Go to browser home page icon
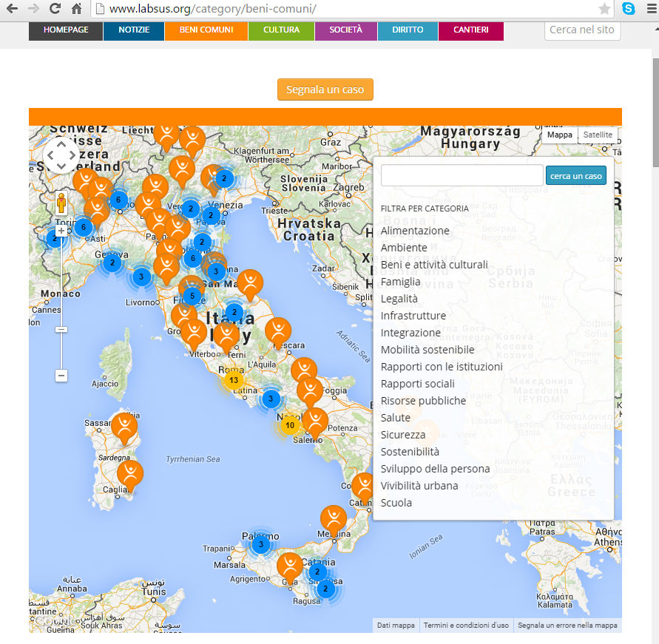The height and width of the screenshot is (644, 659). [76, 8]
